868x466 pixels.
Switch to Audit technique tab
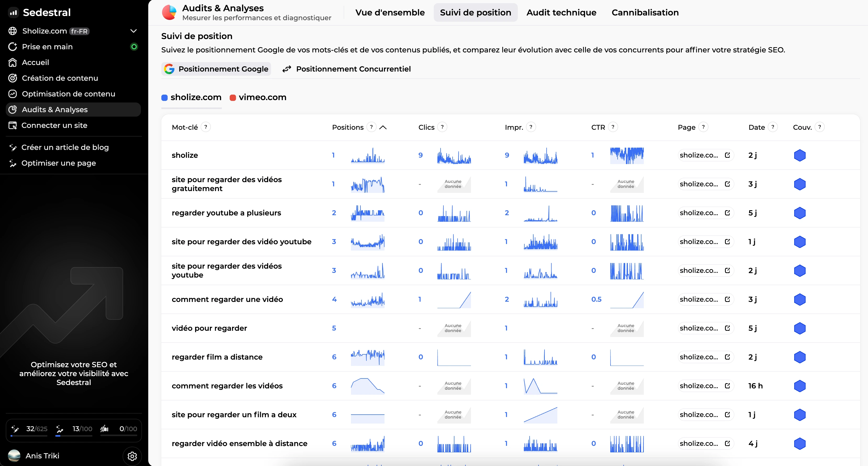[561, 13]
